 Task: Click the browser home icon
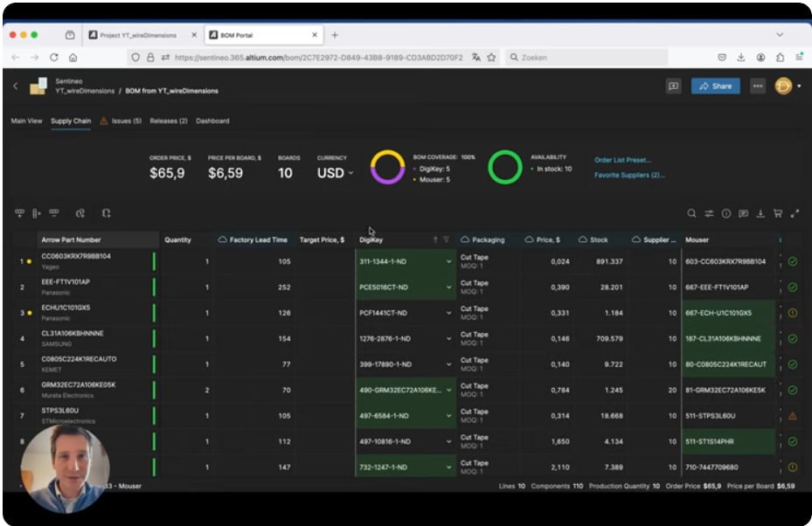coord(73,58)
